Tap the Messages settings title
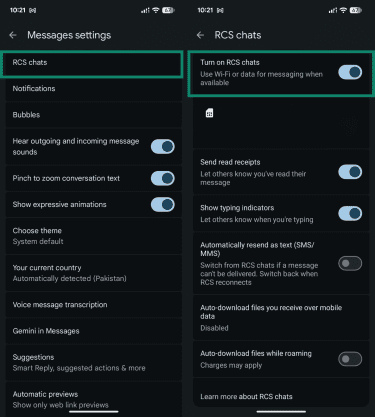 click(69, 35)
